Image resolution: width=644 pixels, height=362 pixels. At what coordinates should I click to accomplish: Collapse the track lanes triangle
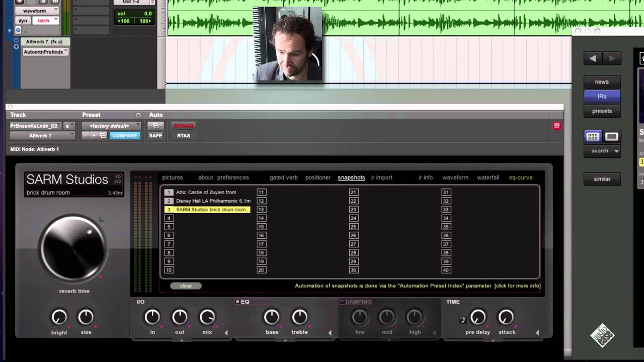(x=10, y=31)
